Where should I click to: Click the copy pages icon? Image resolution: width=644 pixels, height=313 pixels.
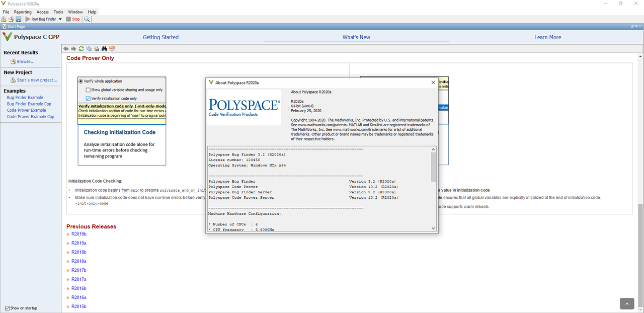(x=89, y=49)
